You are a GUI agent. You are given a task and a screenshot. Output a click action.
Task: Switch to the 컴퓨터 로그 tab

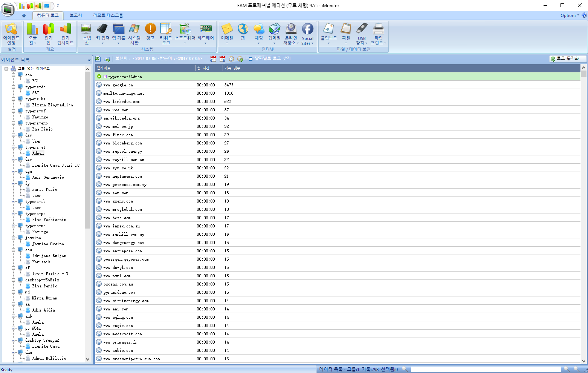click(x=48, y=15)
